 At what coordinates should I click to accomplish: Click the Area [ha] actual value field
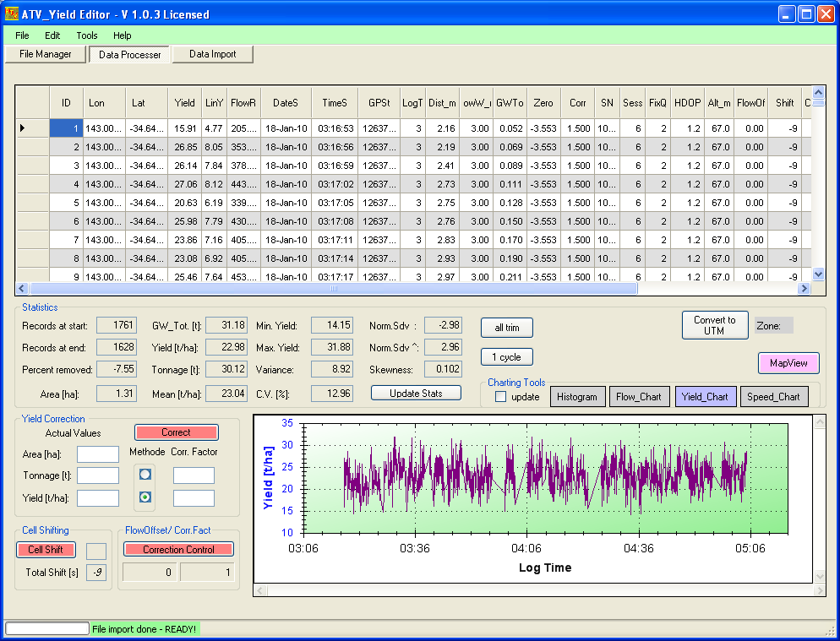[x=98, y=454]
